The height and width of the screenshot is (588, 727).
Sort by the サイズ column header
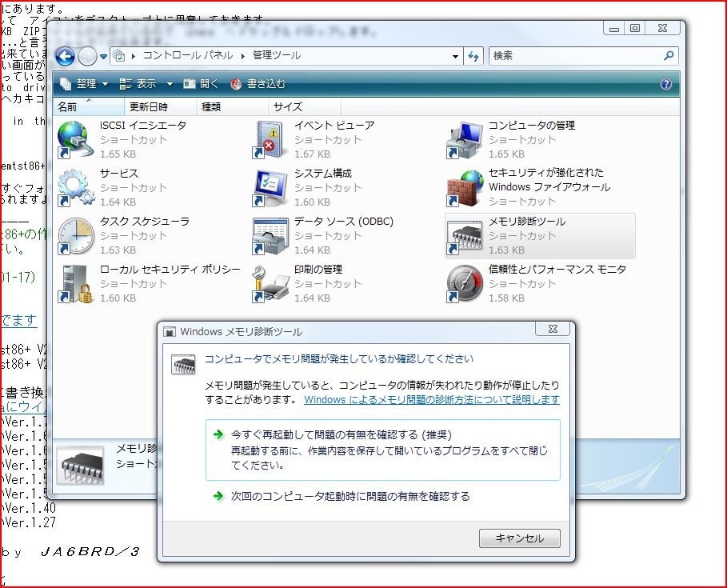[x=305, y=106]
